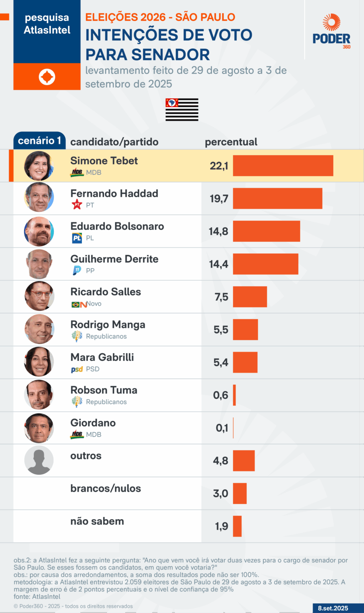
Task: Click the orange 22,1 percent bar
Action: (x=283, y=166)
